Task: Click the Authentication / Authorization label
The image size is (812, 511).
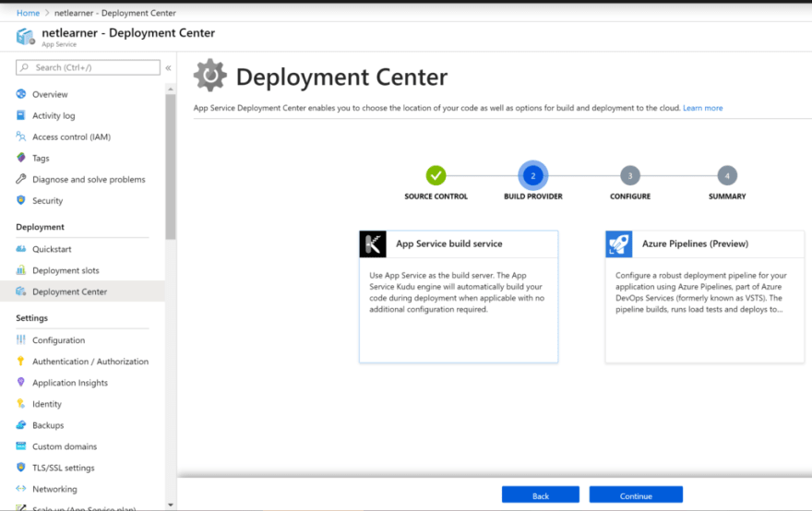Action: click(x=90, y=362)
